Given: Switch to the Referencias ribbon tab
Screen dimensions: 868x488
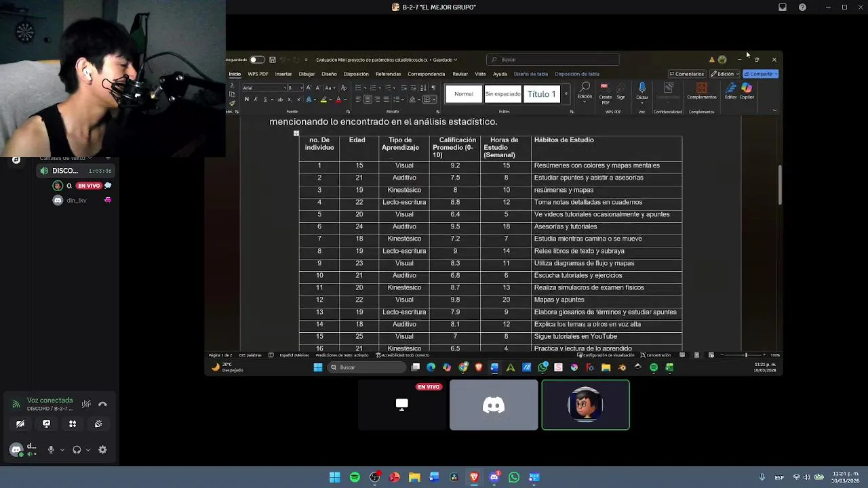Looking at the screenshot, I should [x=388, y=74].
